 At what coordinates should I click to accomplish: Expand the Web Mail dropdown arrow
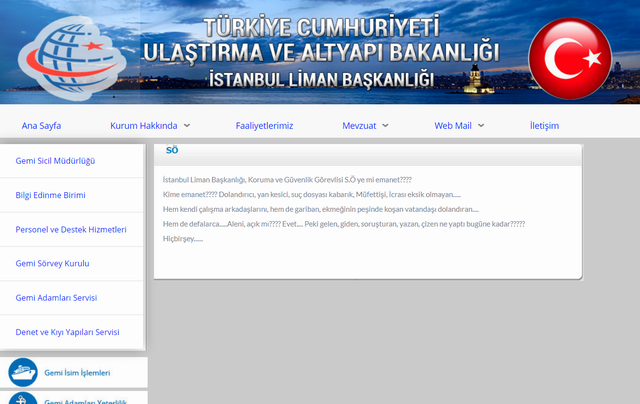coord(481,126)
